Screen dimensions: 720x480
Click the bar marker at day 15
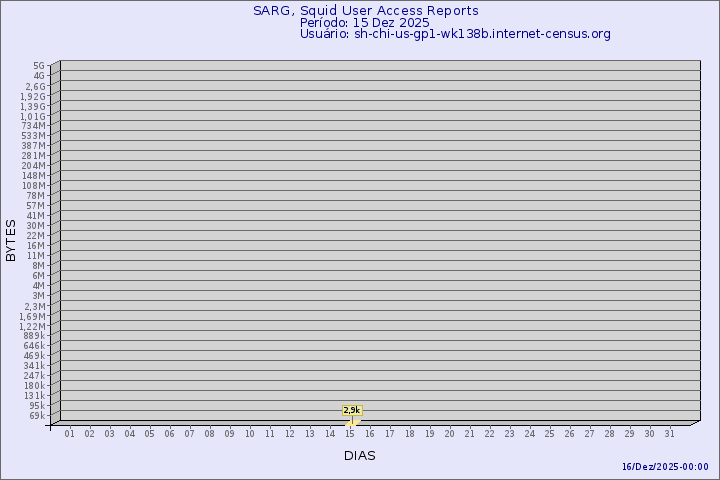(x=351, y=421)
